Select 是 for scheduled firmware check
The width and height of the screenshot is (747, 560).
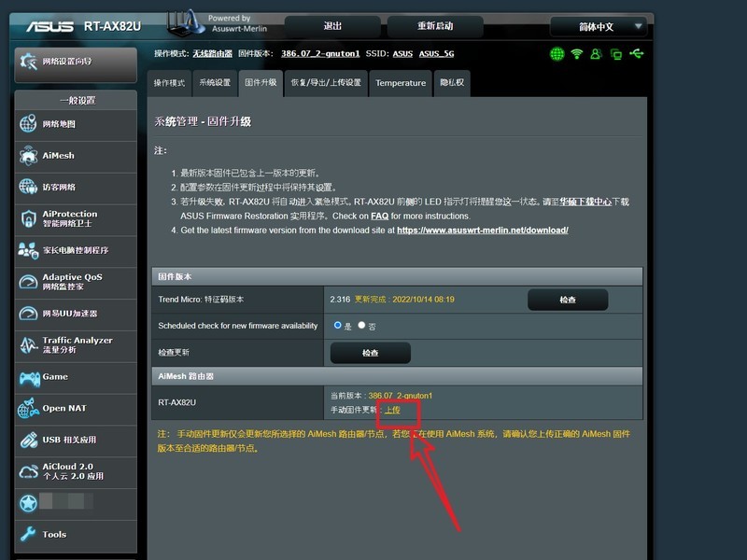coord(337,325)
